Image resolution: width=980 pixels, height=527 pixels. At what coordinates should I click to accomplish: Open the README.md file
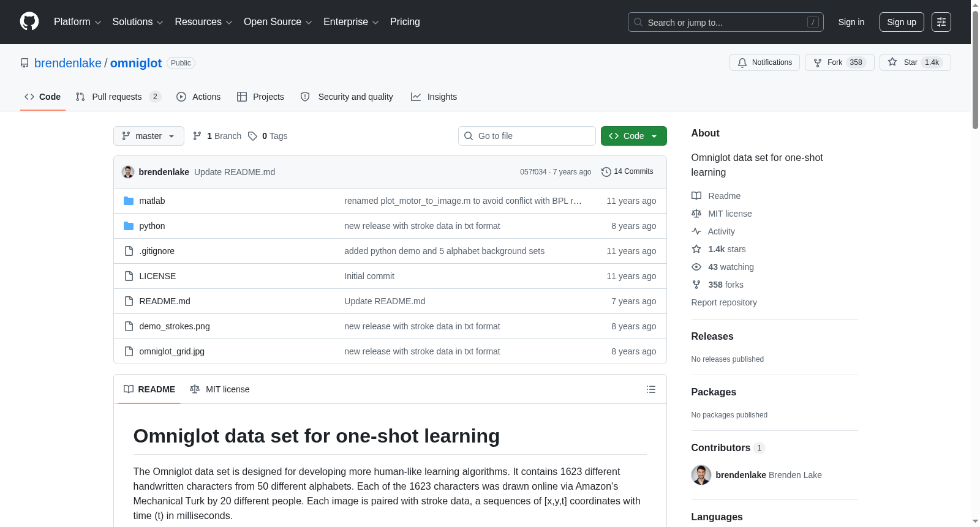(x=165, y=301)
